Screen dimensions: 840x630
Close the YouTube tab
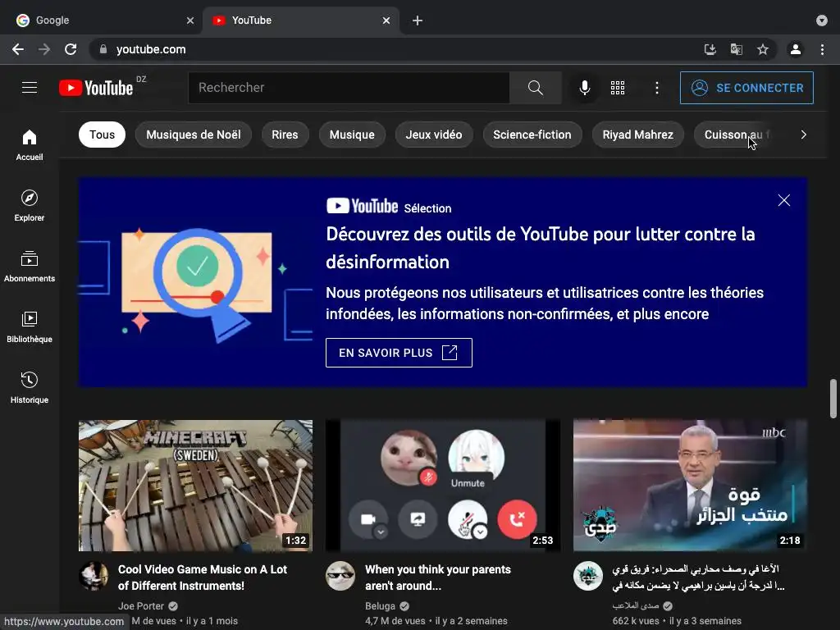[386, 21]
